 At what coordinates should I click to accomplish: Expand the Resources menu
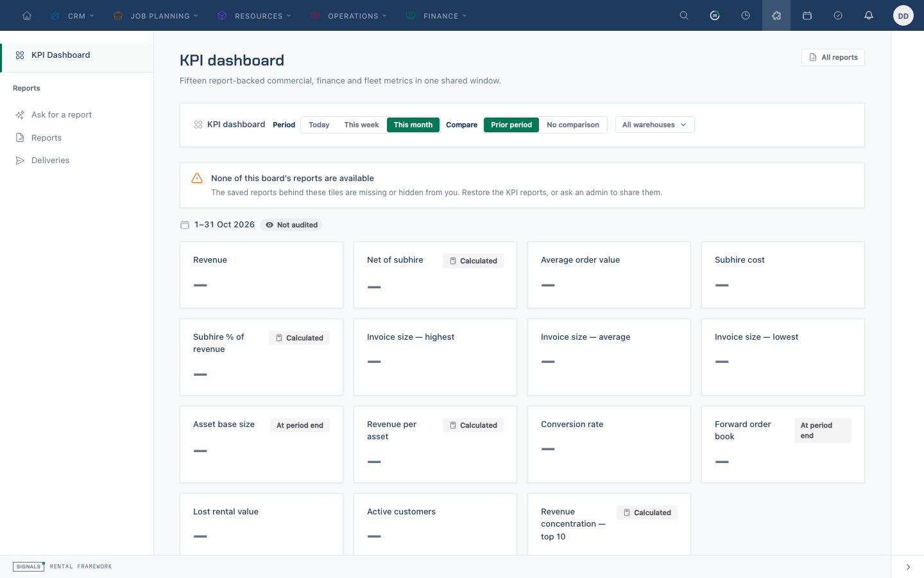click(254, 15)
